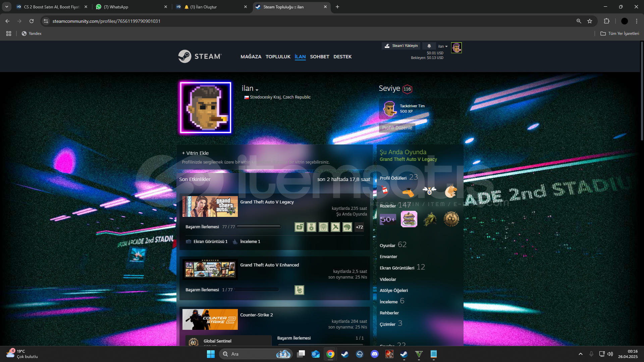Click the sandwich badge icon
Viewport: 644px width, 362px height.
click(x=409, y=219)
